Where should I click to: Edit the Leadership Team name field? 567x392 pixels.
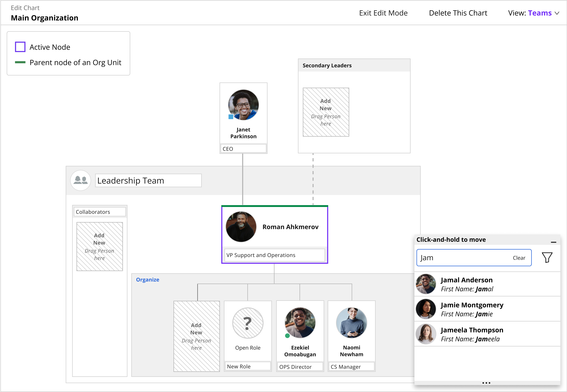[x=148, y=180]
